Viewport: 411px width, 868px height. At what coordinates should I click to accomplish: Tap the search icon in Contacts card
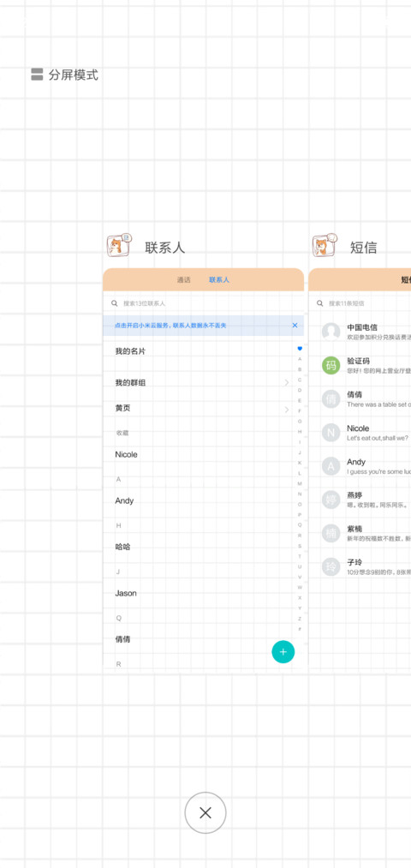115,303
